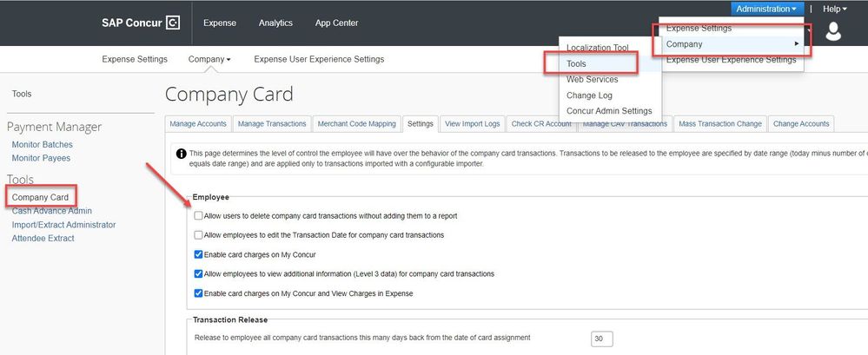Screen dimensions: 868x355
Task: Click the Company Card page heading
Action: 229,95
